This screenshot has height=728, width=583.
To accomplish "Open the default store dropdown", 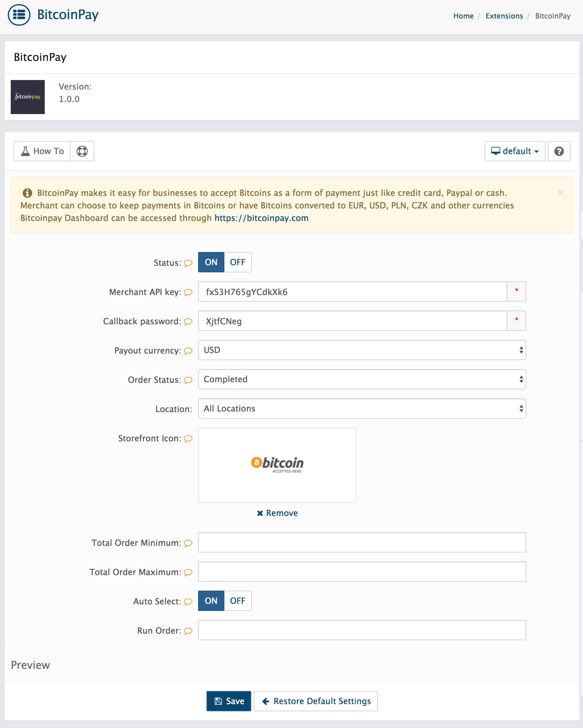I will [514, 151].
